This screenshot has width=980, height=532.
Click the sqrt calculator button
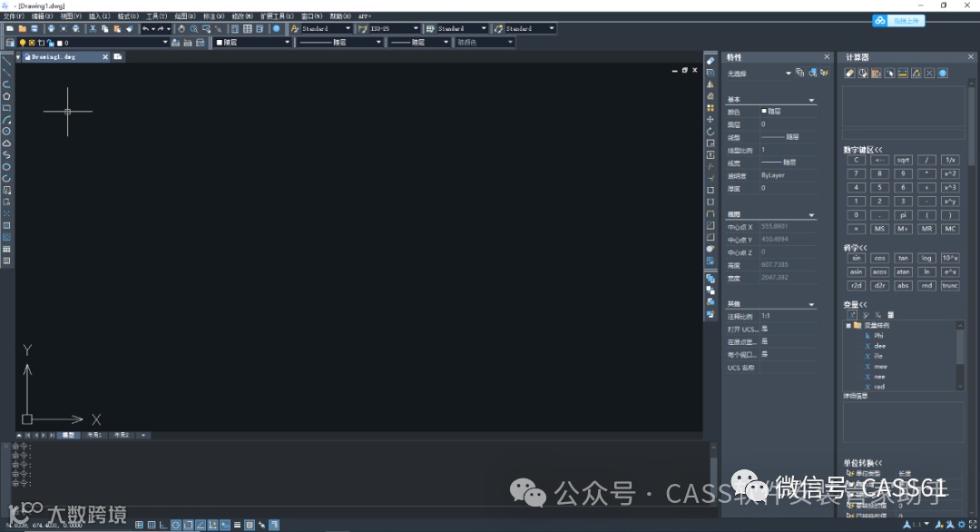[x=903, y=160]
